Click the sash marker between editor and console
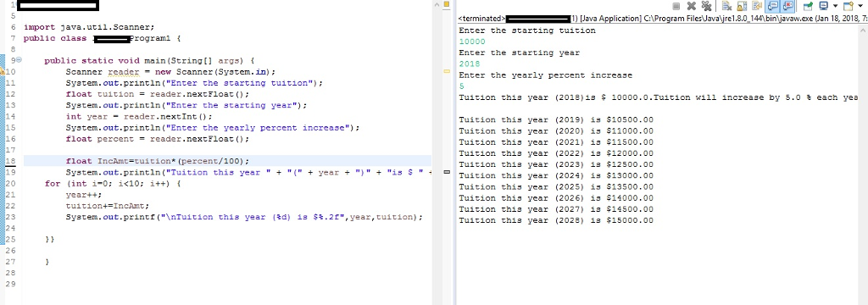The height and width of the screenshot is (305, 868). pos(446,172)
